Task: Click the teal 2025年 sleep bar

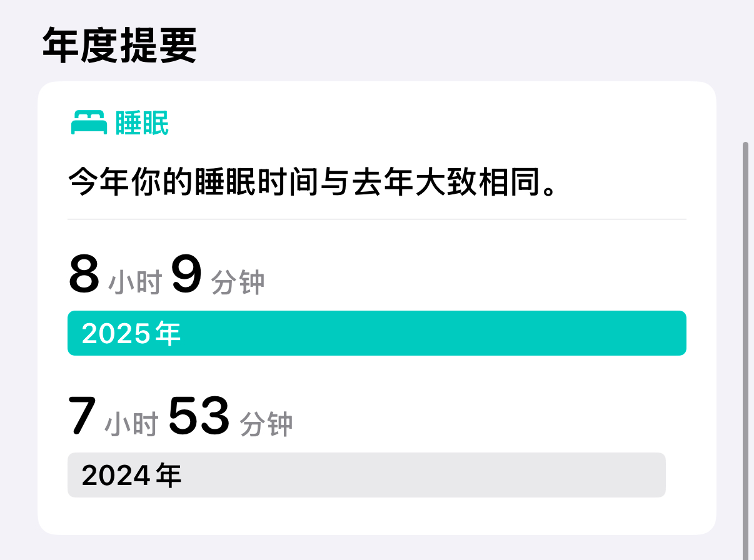Action: point(376,333)
